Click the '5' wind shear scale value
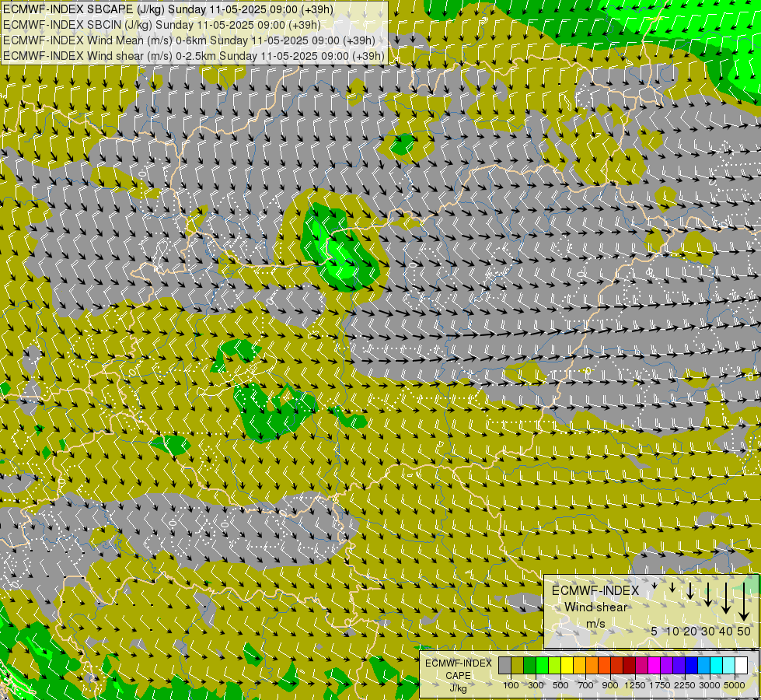The width and height of the screenshot is (761, 700). 655,632
